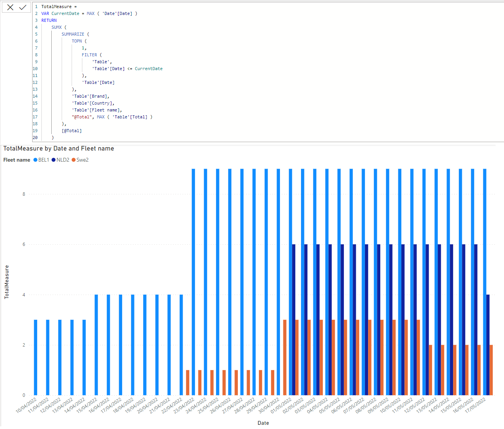Click the vertical 'TotalMeasure' y-axis title
504x429 pixels.
7,282
